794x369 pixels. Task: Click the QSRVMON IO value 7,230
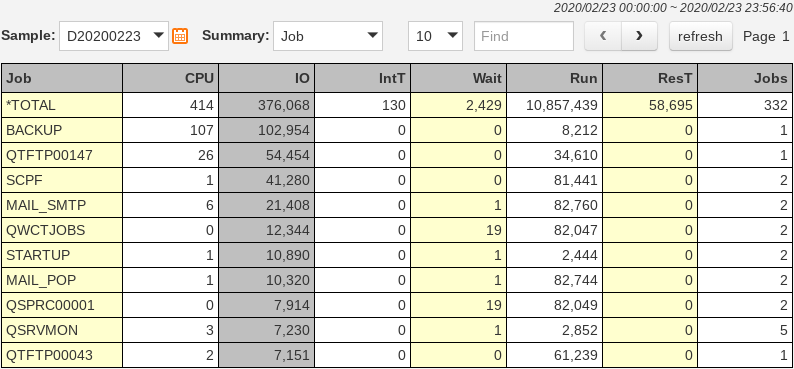292,330
